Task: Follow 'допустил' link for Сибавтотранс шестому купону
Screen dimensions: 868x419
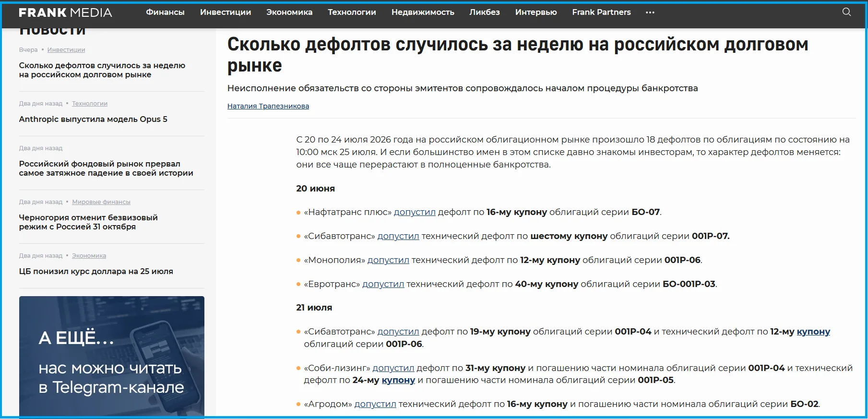Action: click(398, 236)
